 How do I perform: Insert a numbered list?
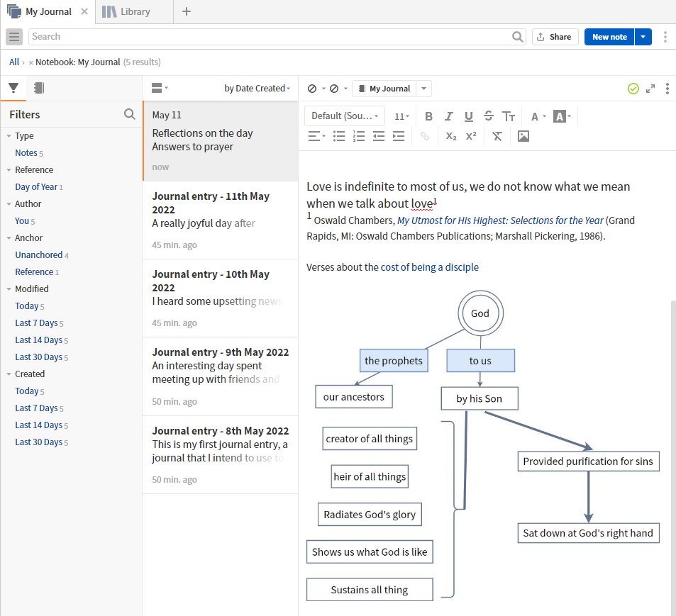point(359,137)
